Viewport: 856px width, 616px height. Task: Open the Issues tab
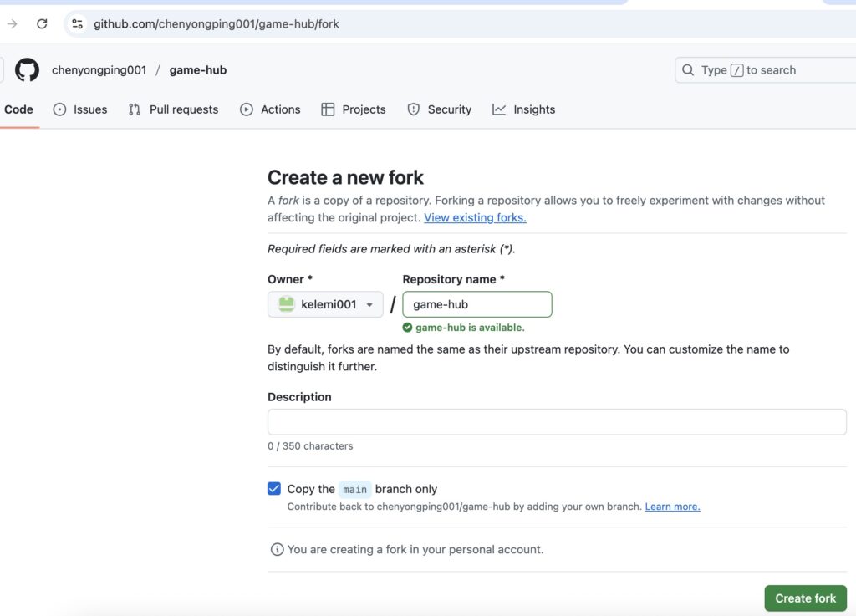pyautogui.click(x=80, y=109)
